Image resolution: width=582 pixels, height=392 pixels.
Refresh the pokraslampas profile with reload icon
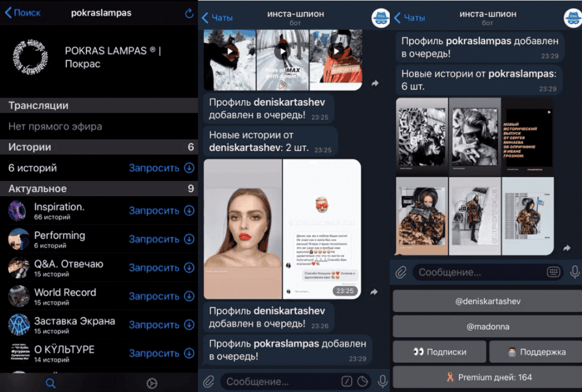(189, 13)
